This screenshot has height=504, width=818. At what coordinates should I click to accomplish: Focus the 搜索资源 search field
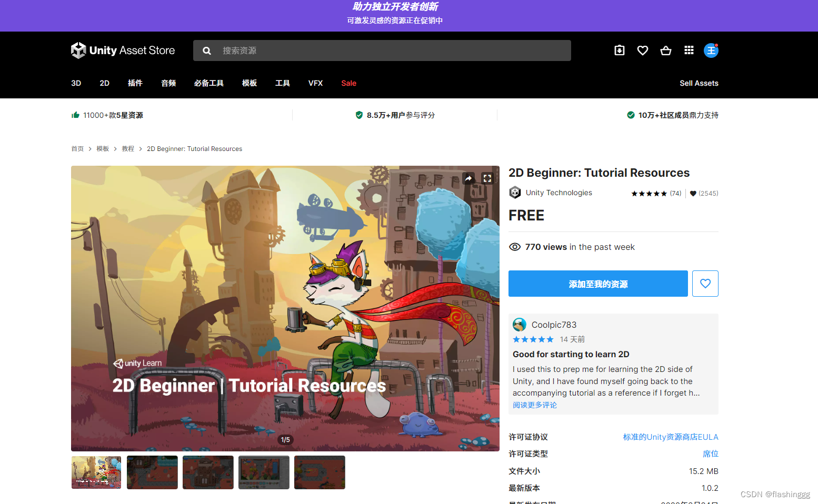pos(382,51)
